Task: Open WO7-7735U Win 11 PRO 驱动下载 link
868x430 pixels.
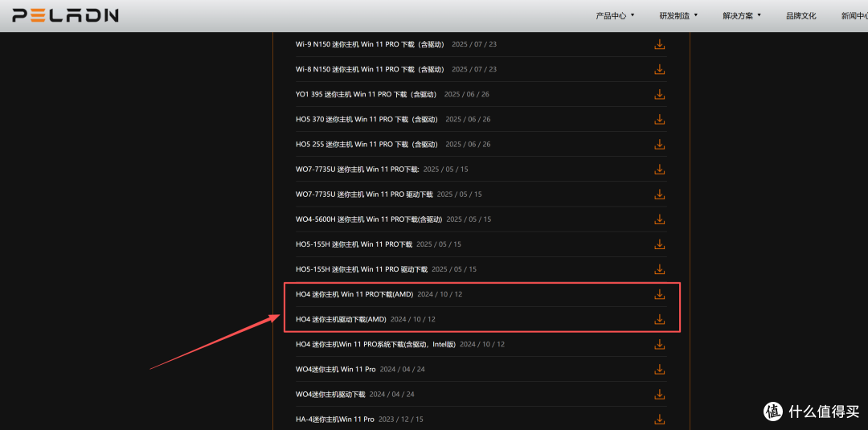Action: pos(364,195)
